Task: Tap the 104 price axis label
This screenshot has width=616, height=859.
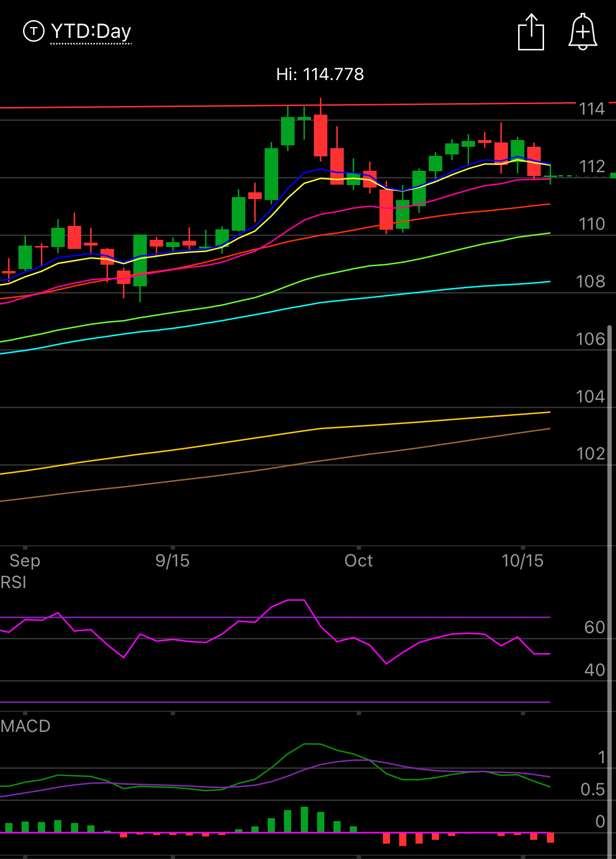Action: tap(591, 397)
